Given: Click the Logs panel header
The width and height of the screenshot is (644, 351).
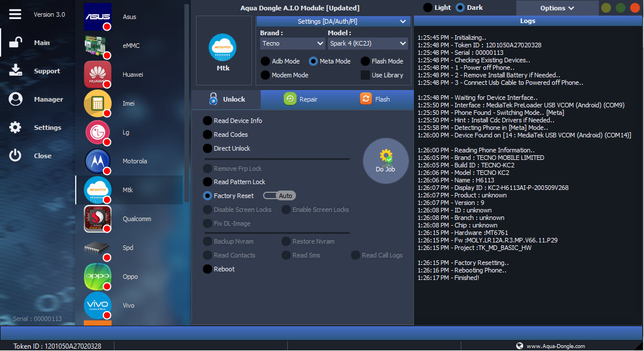Looking at the screenshot, I should pos(528,21).
